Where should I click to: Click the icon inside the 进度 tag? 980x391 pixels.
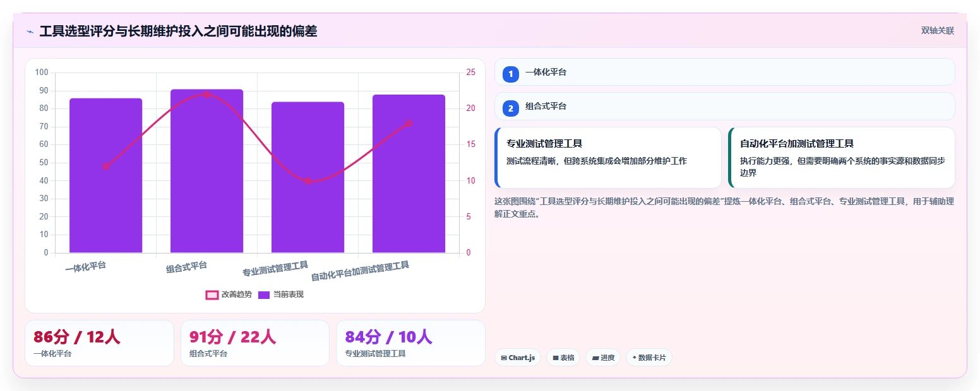coord(595,358)
